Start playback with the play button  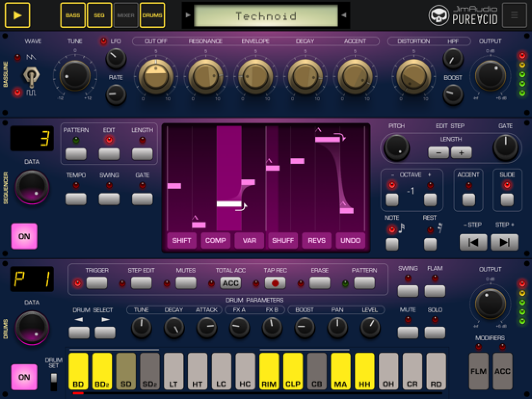point(17,15)
